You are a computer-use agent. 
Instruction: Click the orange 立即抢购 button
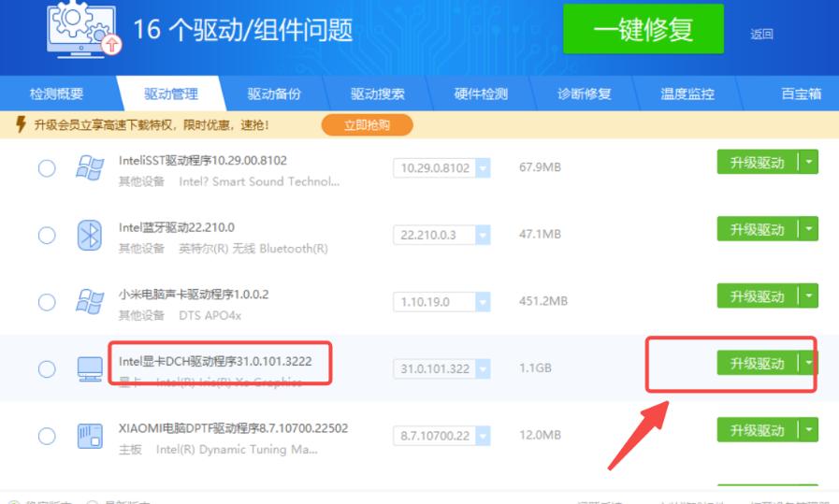[x=367, y=125]
